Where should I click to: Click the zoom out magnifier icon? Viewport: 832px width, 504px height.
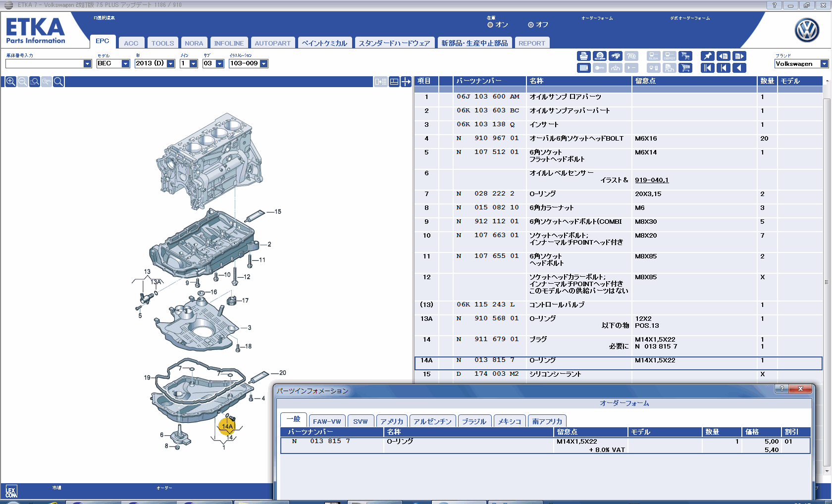[x=23, y=82]
